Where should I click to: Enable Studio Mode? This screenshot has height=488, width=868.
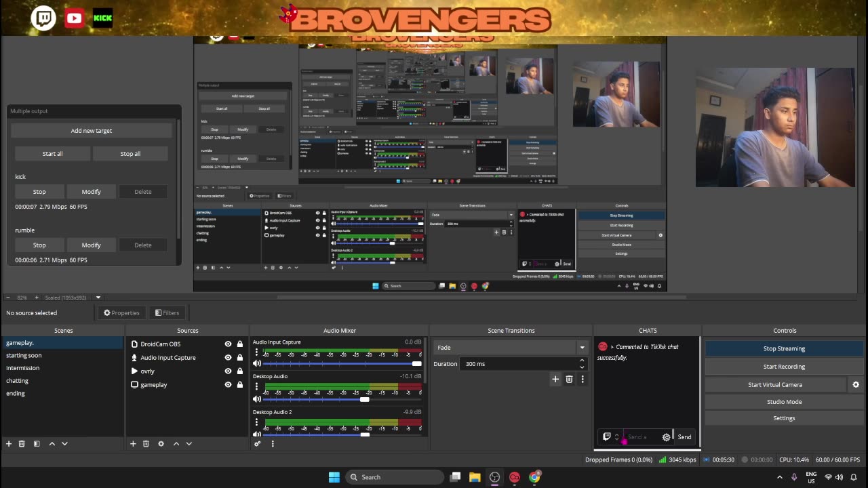pos(784,402)
